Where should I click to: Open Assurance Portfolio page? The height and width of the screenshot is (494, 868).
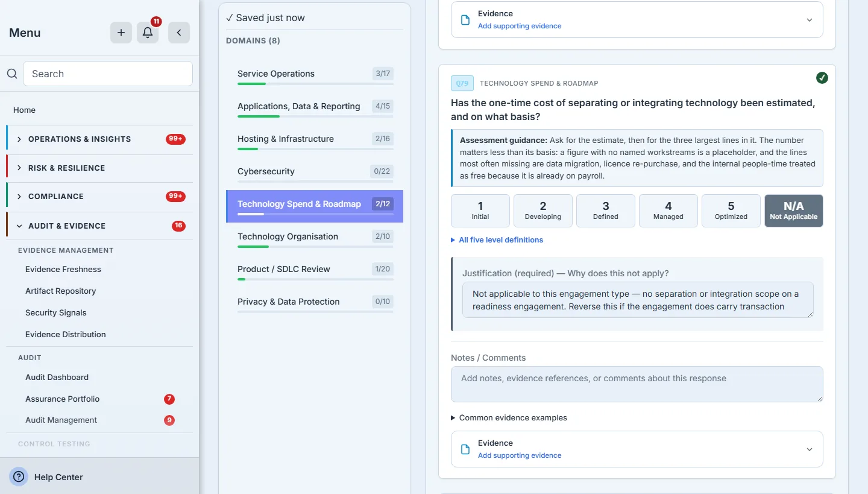point(62,399)
